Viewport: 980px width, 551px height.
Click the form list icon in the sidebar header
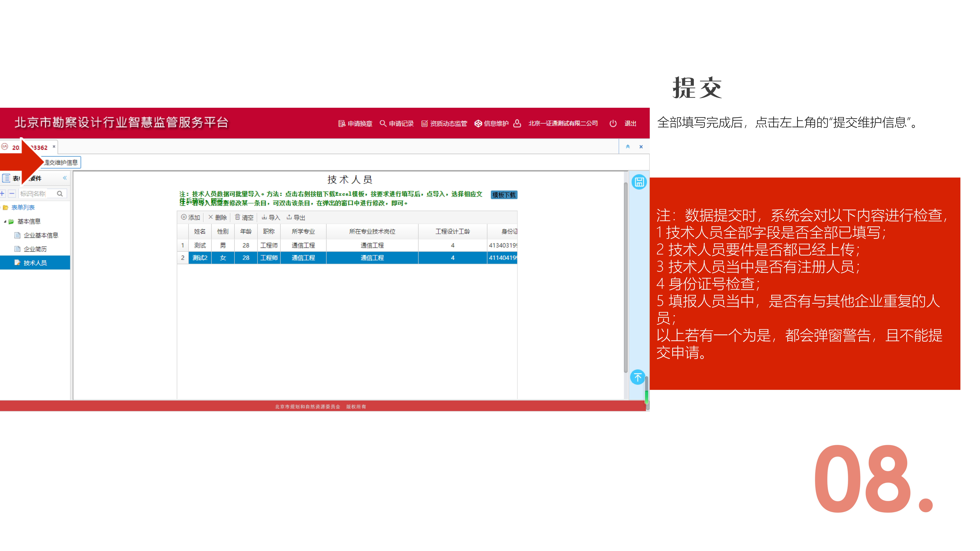tap(6, 178)
